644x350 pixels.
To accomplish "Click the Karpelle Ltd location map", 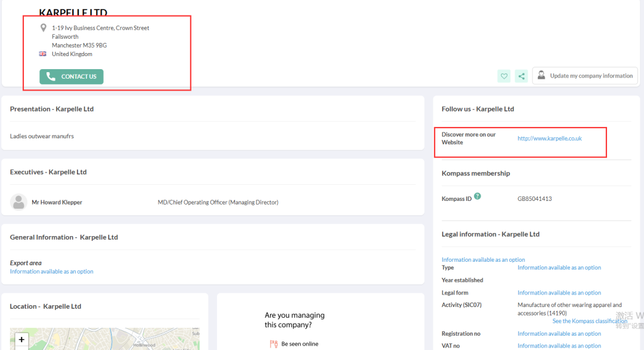I will pyautogui.click(x=107, y=341).
